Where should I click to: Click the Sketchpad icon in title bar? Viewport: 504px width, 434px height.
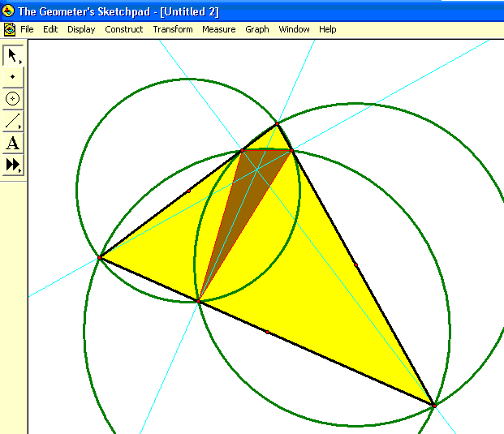click(9, 11)
